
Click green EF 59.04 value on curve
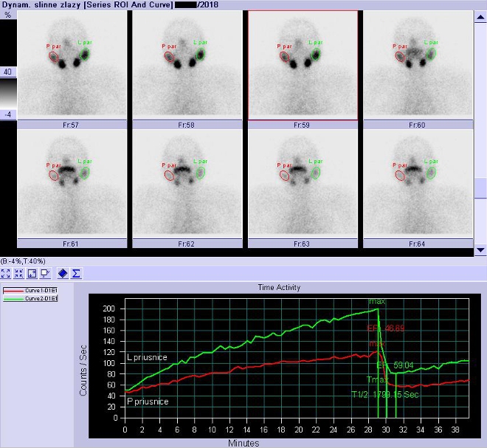pyautogui.click(x=395, y=365)
